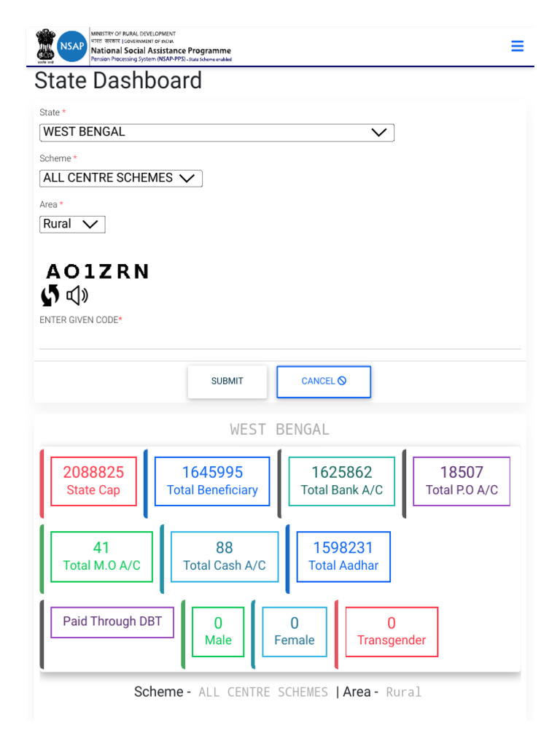Refresh the captcha code icon
The width and height of the screenshot is (560, 747).
(x=50, y=295)
